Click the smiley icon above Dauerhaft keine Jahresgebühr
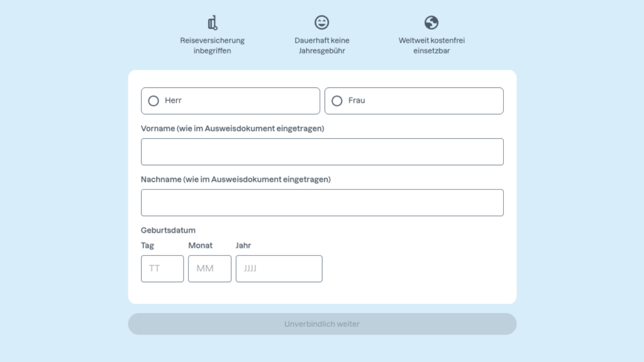The image size is (644, 362). point(322,22)
